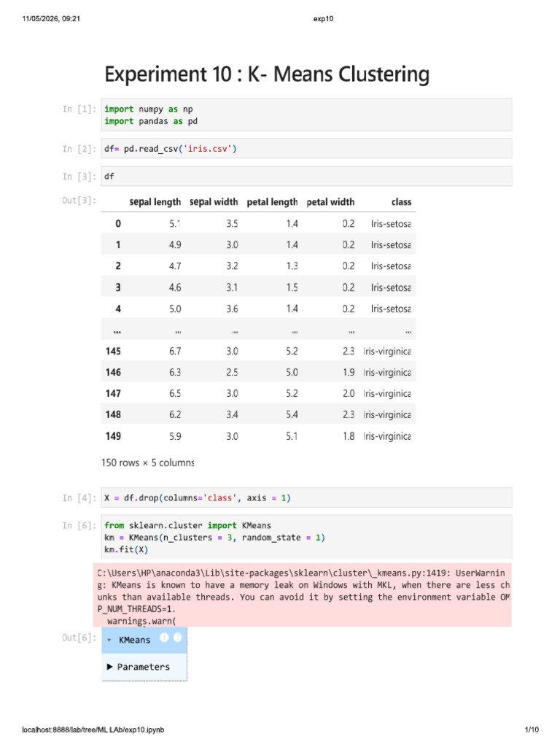Click the '150 rows × 5 columns' summary text
This screenshot has width=560, height=747.
tap(147, 462)
